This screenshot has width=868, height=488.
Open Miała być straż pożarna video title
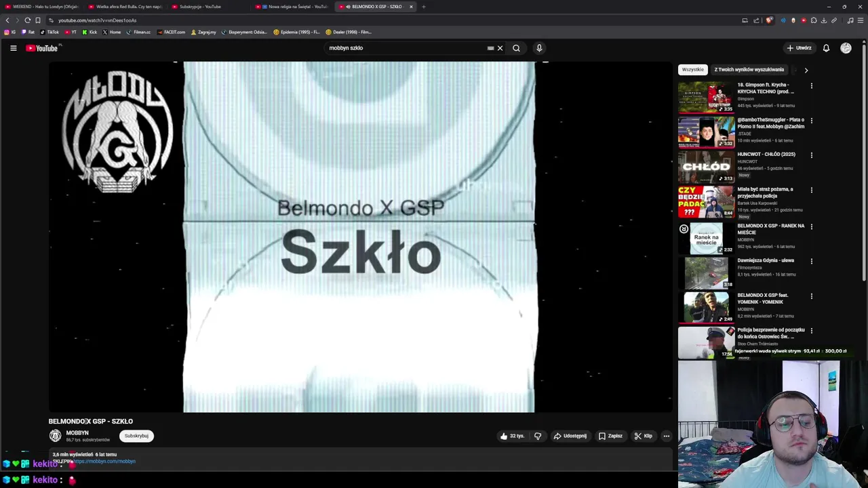(x=765, y=192)
